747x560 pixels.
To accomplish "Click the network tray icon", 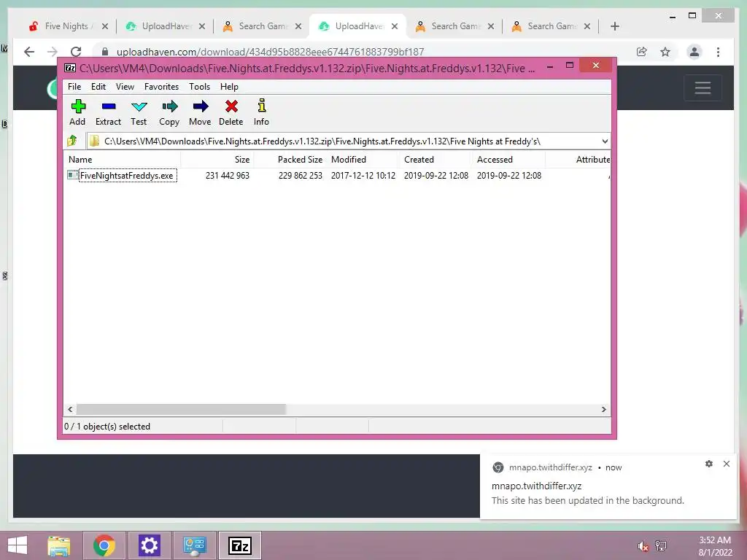I will coord(661,546).
